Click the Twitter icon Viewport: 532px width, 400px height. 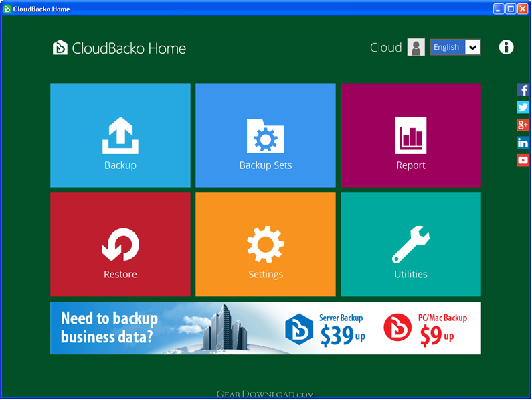523,107
